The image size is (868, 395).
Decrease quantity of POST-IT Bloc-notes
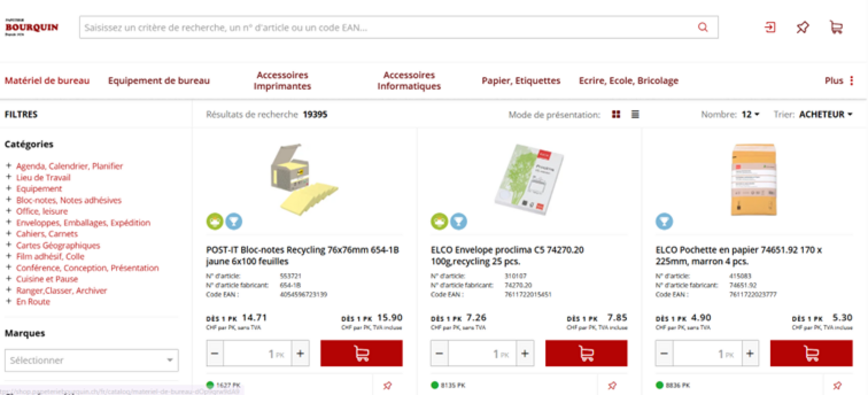[215, 353]
